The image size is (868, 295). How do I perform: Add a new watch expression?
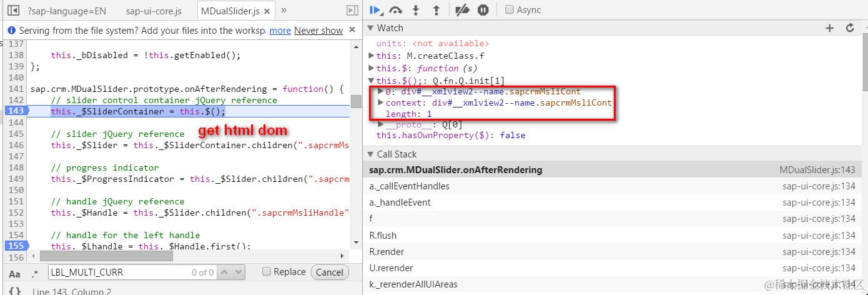pyautogui.click(x=830, y=28)
